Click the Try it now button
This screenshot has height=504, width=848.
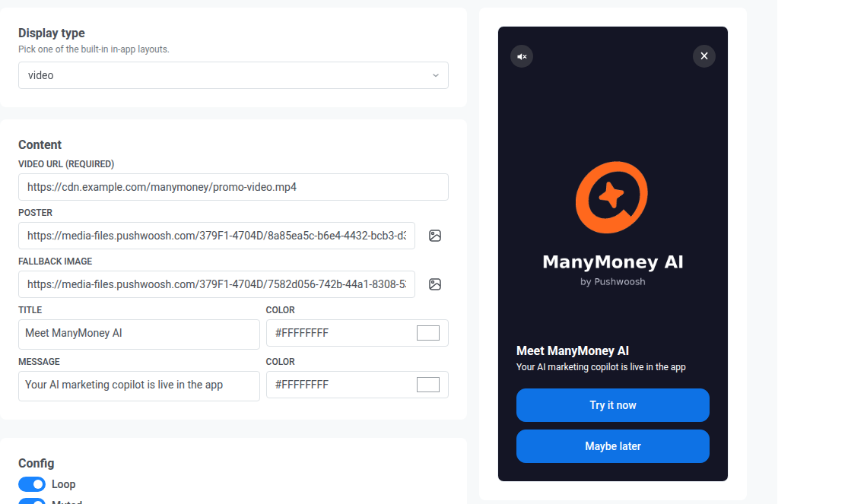[x=613, y=405]
